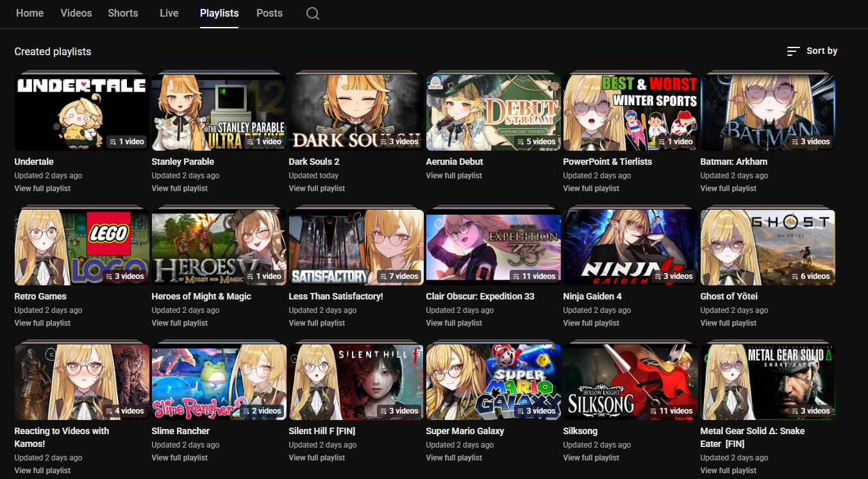The width and height of the screenshot is (868, 479).
Task: Open the Sort by menu
Action: (812, 51)
